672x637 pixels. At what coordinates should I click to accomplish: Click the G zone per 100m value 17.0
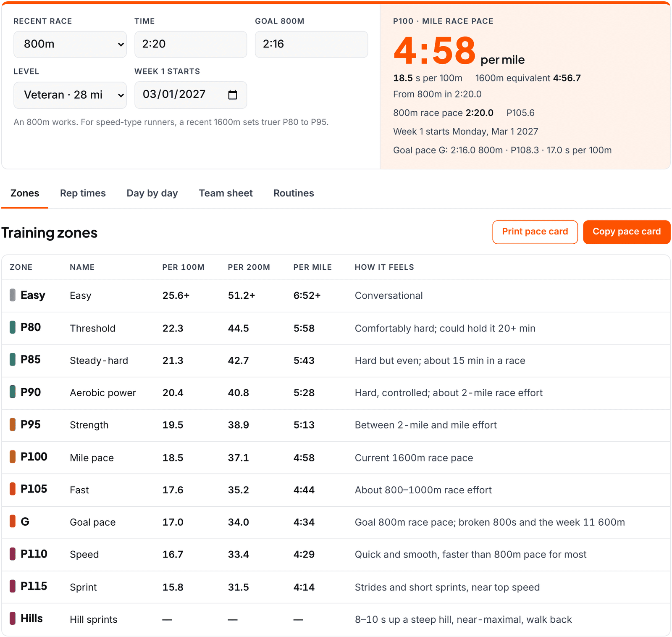coord(173,522)
